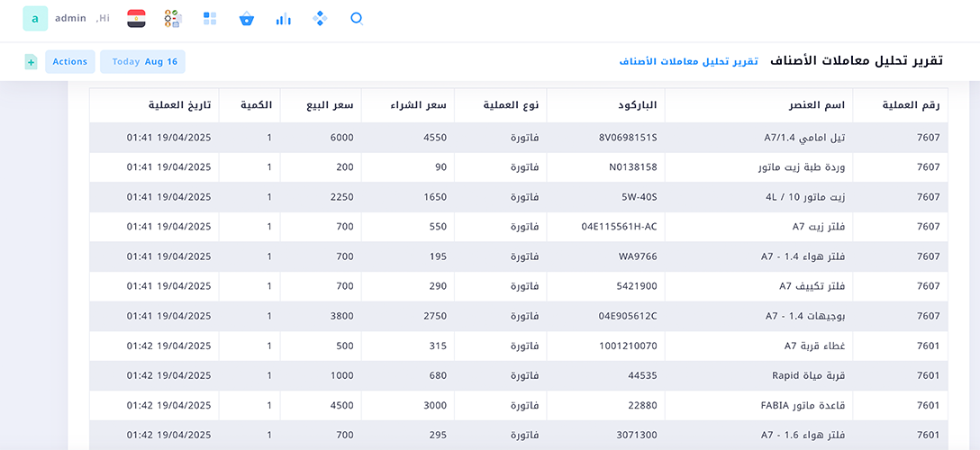The width and height of the screenshot is (980, 450).
Task: Click the green add document icon
Action: pyautogui.click(x=31, y=62)
